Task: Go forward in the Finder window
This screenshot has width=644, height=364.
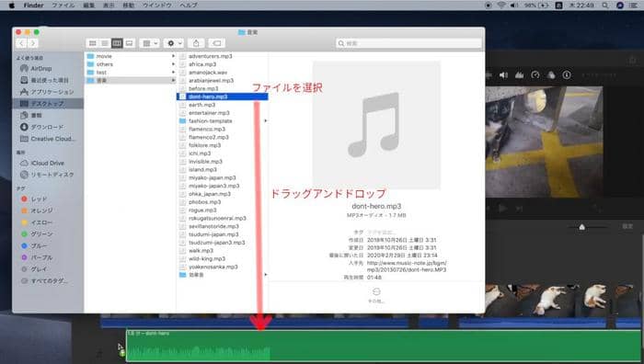Action: (x=33, y=43)
